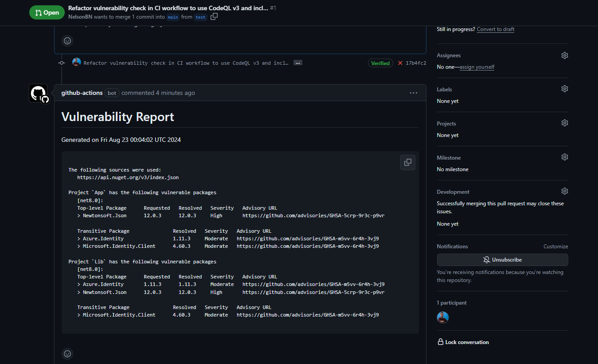Open NelsonBN user profile link
The image size is (598, 364).
click(80, 17)
